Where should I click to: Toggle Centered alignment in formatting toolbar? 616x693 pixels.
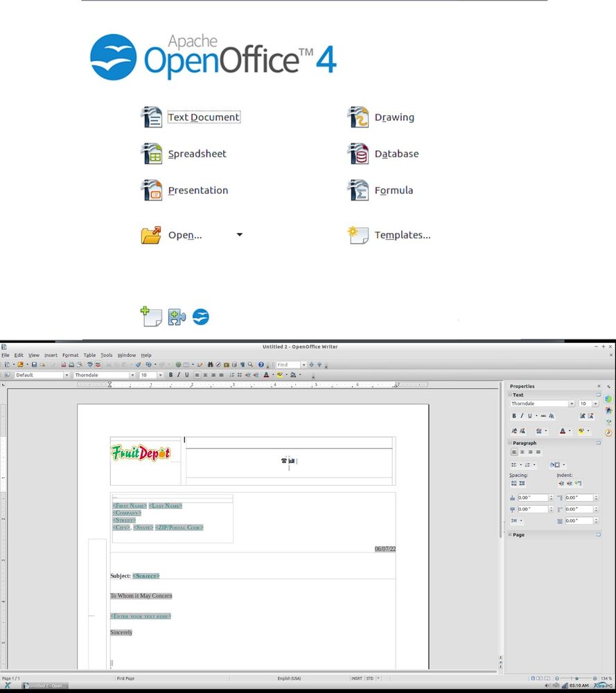click(x=205, y=375)
